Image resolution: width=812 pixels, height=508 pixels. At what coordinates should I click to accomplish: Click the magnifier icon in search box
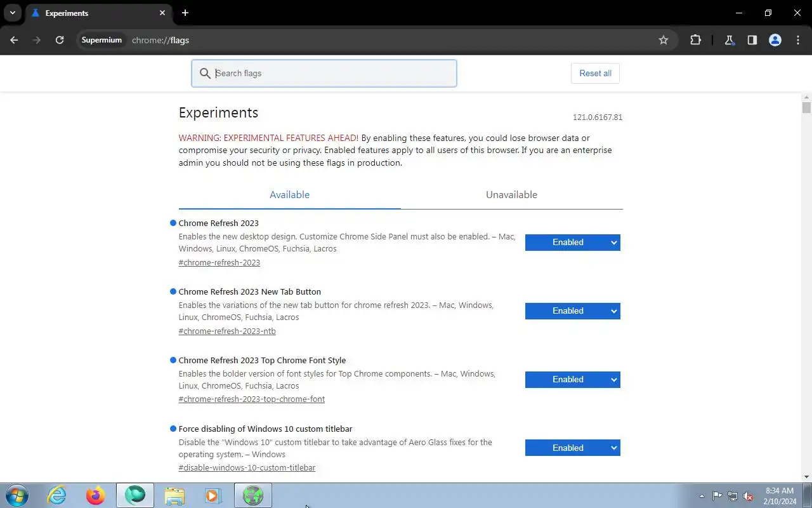tap(205, 73)
